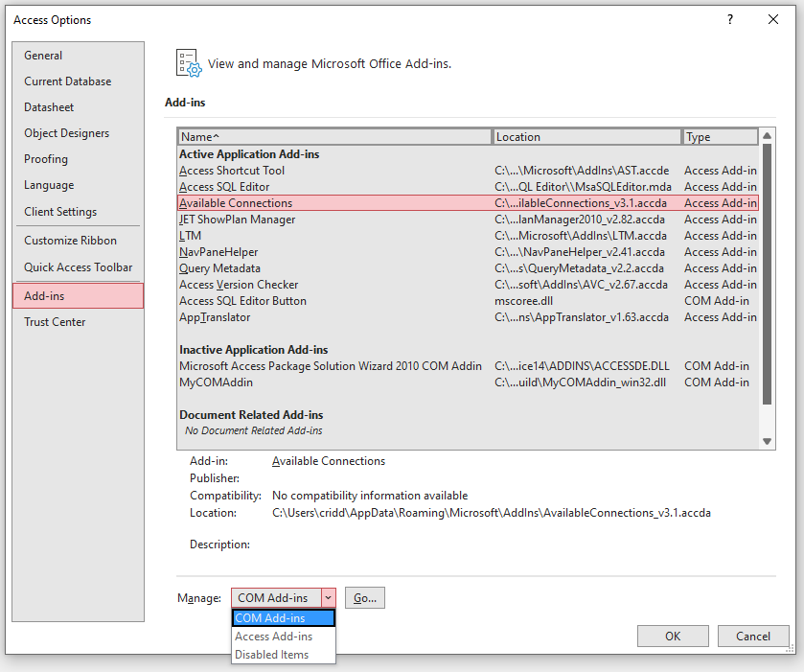Click the Go... button
Image resolution: width=804 pixels, height=672 pixels.
pos(364,597)
